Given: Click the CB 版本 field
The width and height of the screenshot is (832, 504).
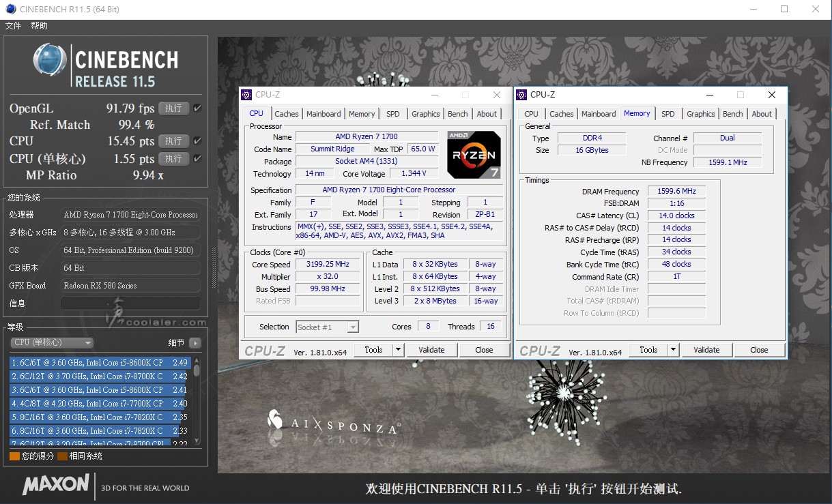Looking at the screenshot, I should tap(131, 268).
